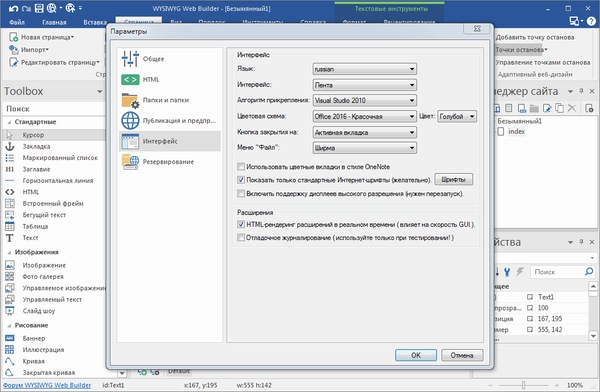Viewport: 600px width, 392px height.
Task: Collapse the Стандартные group in Toolbox
Action: tap(9, 122)
